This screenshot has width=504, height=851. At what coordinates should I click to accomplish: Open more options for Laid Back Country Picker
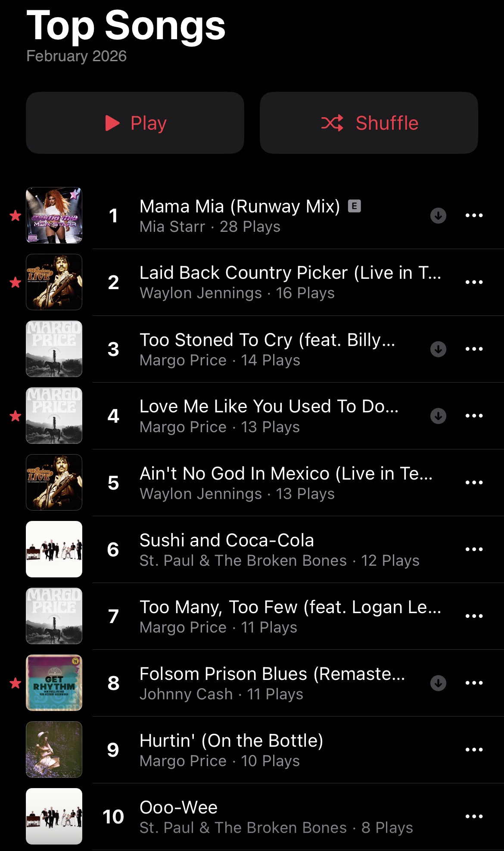474,282
